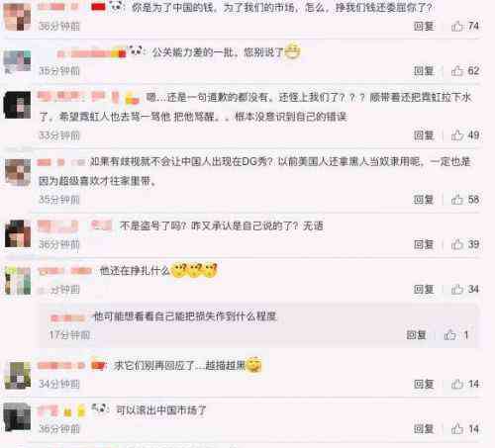Open avatar beside 不是盗号了吗 comment
This screenshot has width=495, height=448.
pyautogui.click(x=18, y=233)
